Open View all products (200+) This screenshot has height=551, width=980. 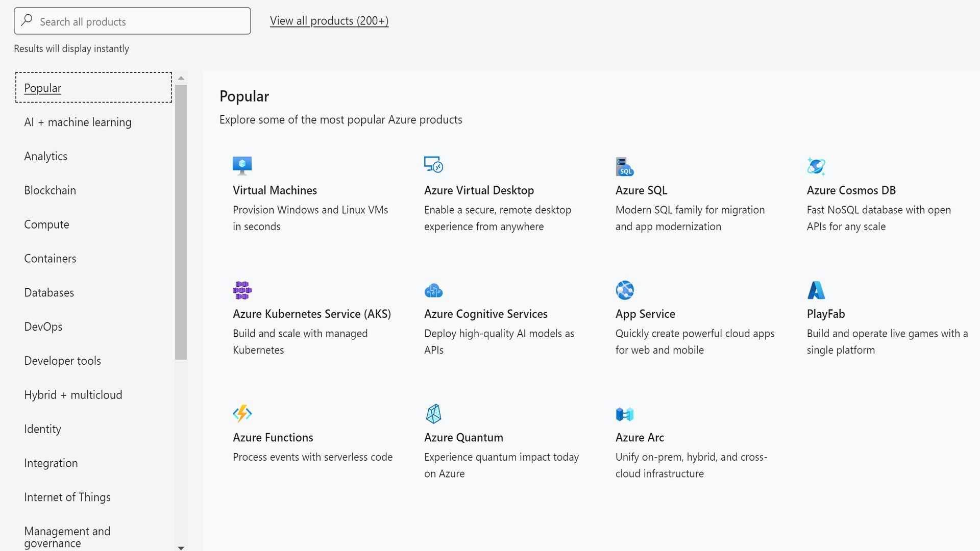click(x=329, y=20)
